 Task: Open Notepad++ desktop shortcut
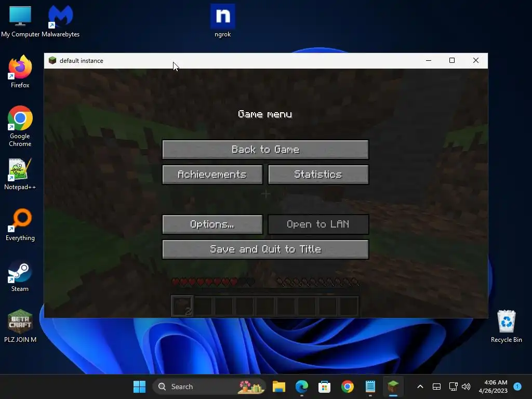(20, 174)
